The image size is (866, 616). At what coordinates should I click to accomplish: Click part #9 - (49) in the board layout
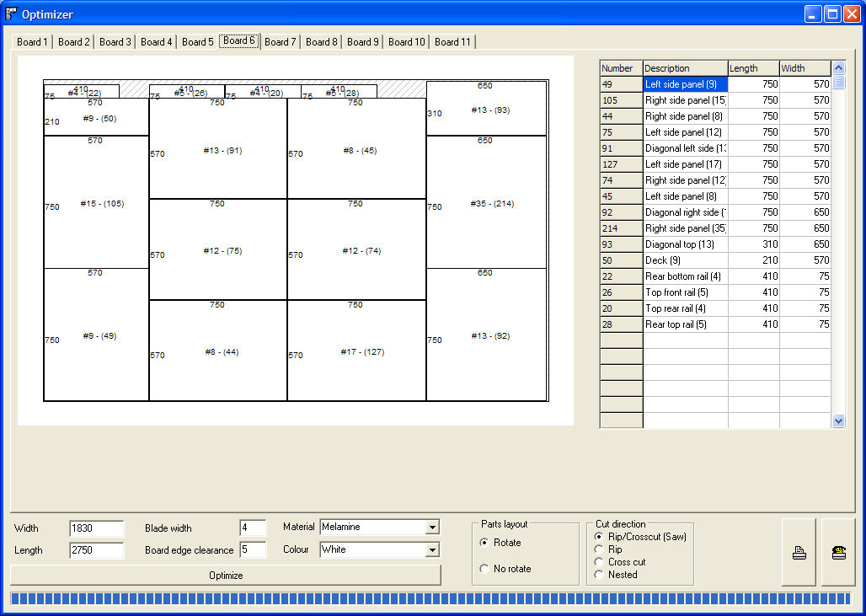(96, 335)
